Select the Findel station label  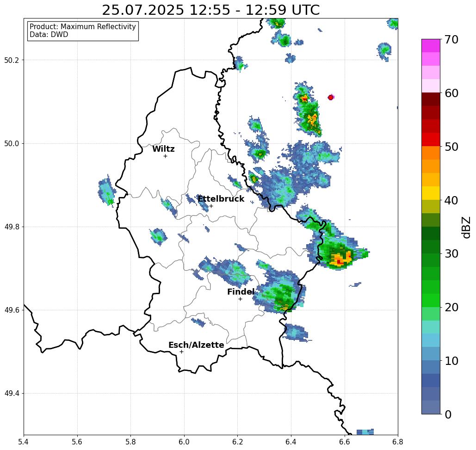point(241,292)
